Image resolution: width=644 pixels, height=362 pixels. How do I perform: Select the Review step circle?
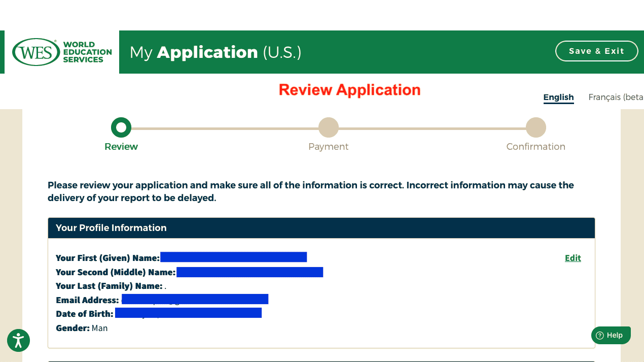(121, 127)
